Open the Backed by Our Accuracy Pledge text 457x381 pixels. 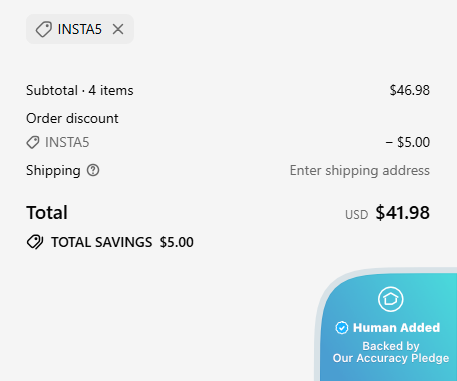coord(391,352)
